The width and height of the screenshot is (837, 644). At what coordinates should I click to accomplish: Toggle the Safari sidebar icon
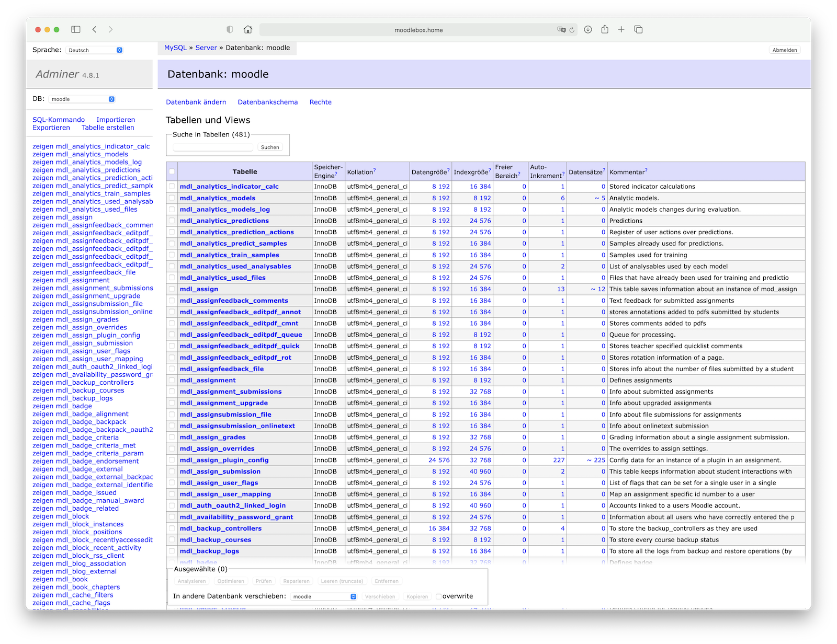(x=76, y=30)
